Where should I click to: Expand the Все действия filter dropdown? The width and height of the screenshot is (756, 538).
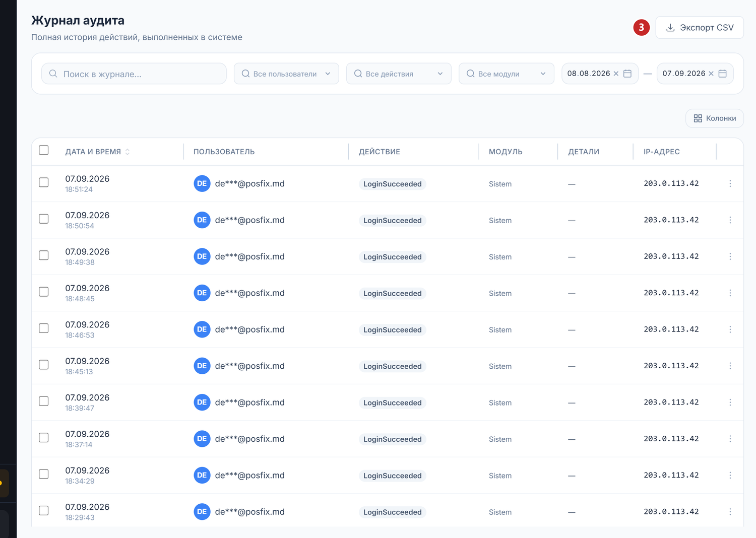pyautogui.click(x=399, y=74)
